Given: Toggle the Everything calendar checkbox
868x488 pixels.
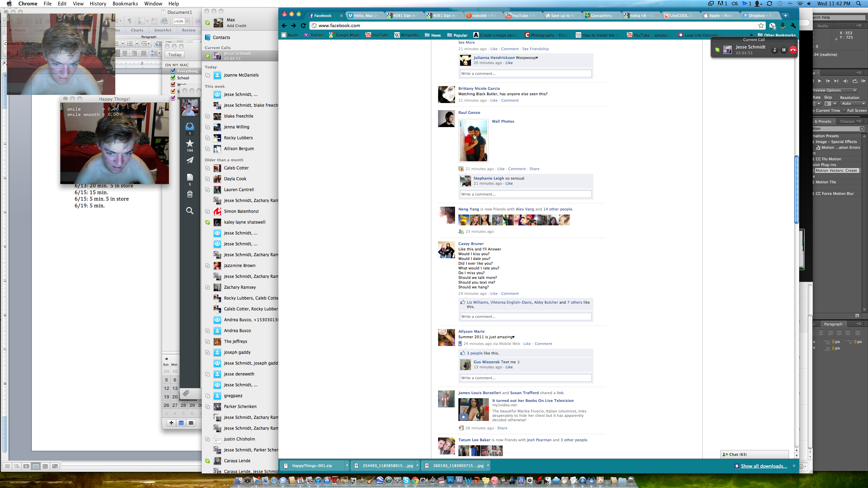Looking at the screenshot, I should click(x=173, y=71).
